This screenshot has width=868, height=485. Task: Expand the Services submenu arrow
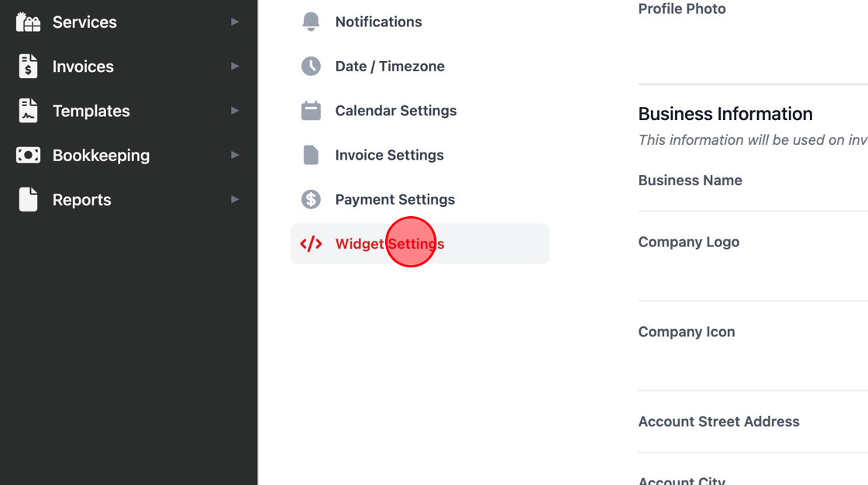point(235,22)
